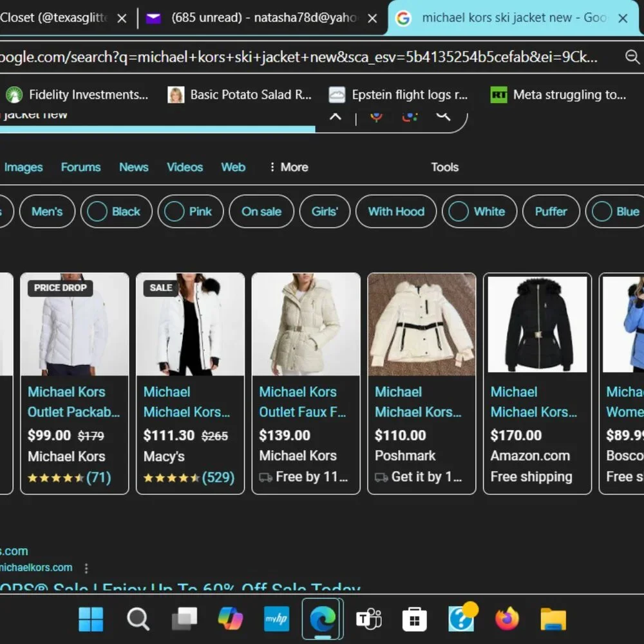Switch to the Images tab
Image resolution: width=644 pixels, height=644 pixels.
23,167
